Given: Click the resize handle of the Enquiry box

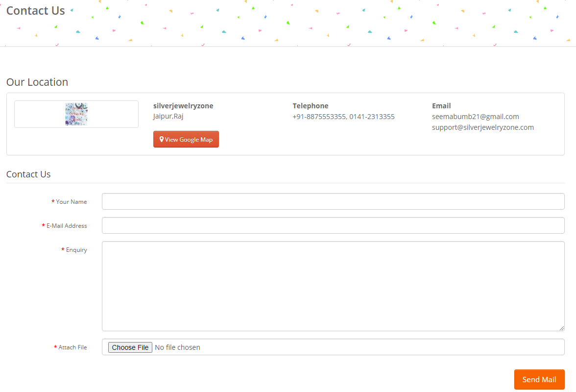Looking at the screenshot, I should [x=561, y=328].
